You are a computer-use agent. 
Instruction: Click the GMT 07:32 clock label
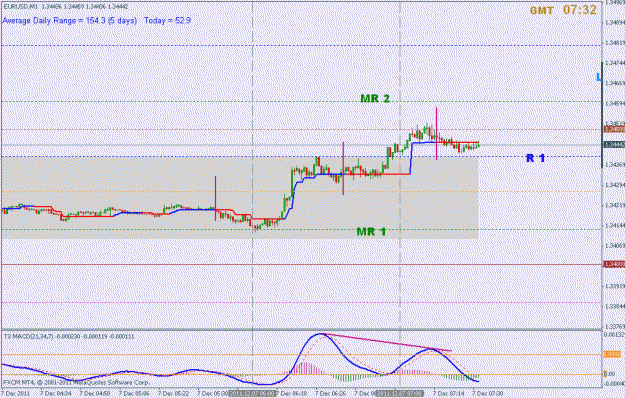coord(563,10)
